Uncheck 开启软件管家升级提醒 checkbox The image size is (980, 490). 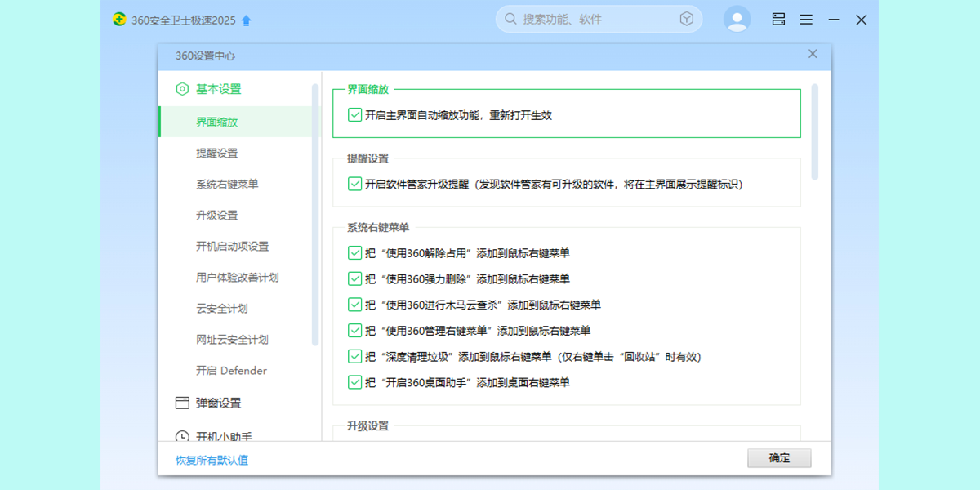click(x=354, y=185)
